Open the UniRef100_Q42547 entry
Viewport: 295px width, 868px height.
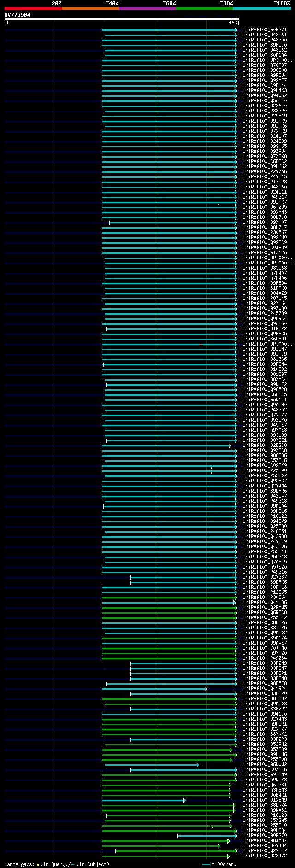(x=265, y=496)
